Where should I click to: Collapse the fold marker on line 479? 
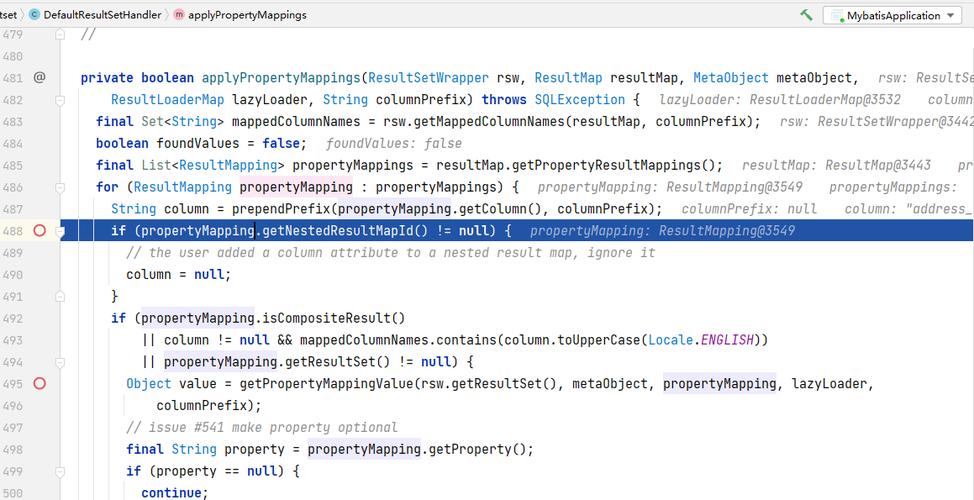coord(60,35)
